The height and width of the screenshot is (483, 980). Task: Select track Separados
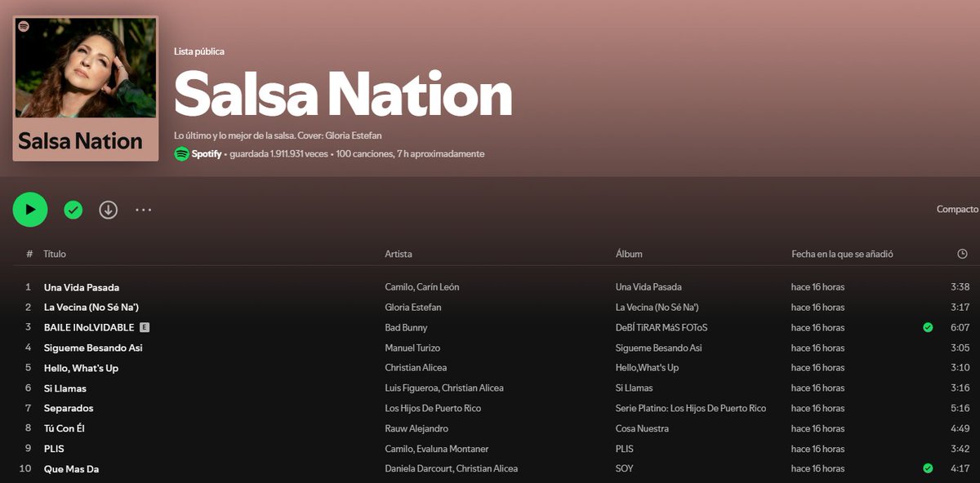click(69, 408)
